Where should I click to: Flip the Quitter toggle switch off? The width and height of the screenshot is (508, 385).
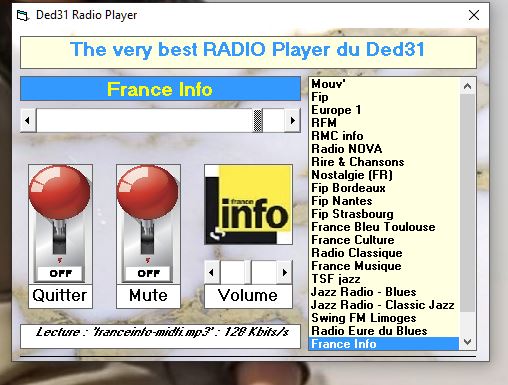click(x=60, y=224)
